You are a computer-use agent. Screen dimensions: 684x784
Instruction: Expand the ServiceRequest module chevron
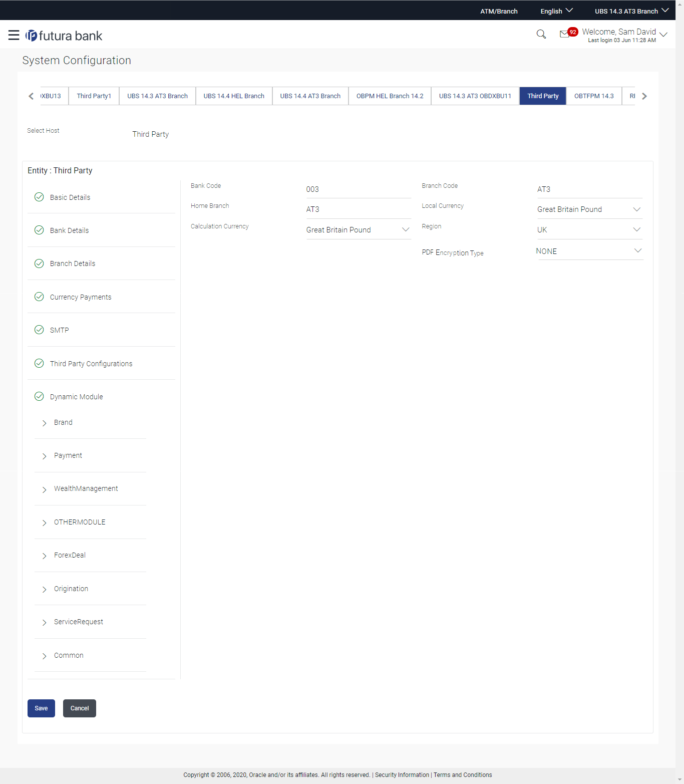click(x=44, y=622)
